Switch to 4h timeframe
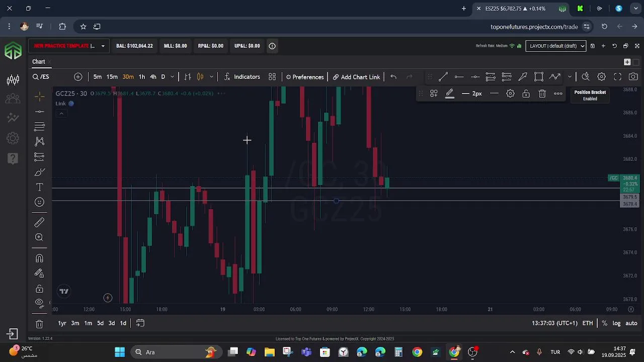This screenshot has width=644, height=362. [x=153, y=77]
